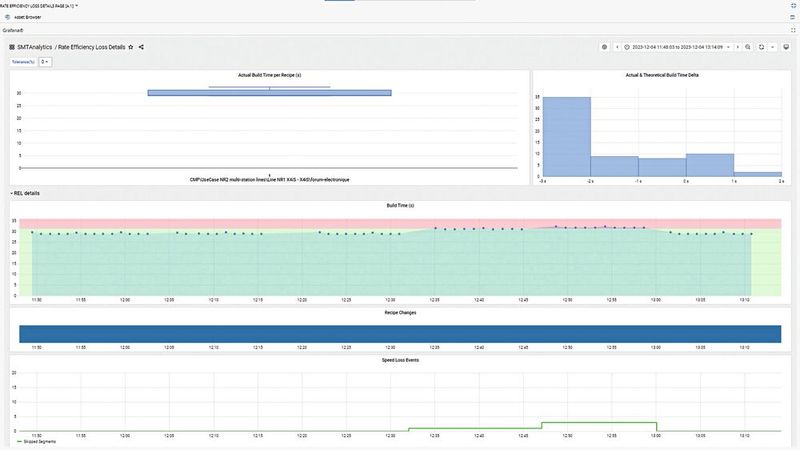Click the green skipped segments step line

click(599, 423)
